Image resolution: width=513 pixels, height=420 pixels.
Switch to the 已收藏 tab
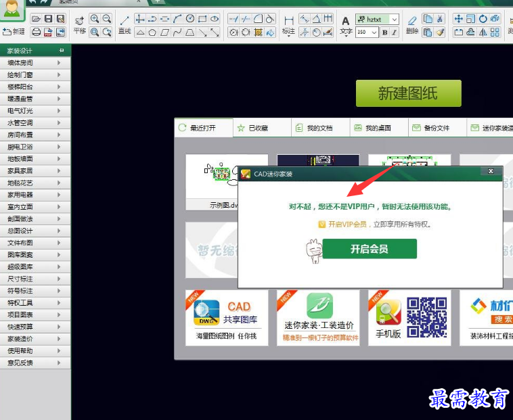pos(262,128)
